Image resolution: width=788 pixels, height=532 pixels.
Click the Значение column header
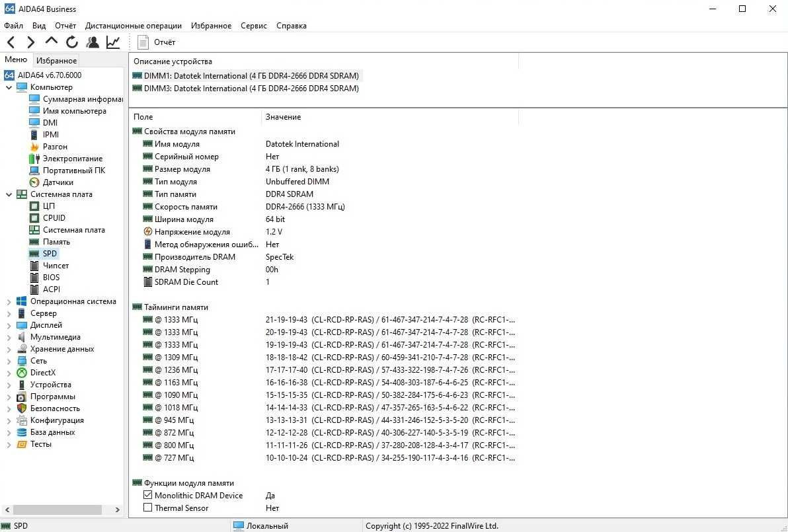(390, 116)
